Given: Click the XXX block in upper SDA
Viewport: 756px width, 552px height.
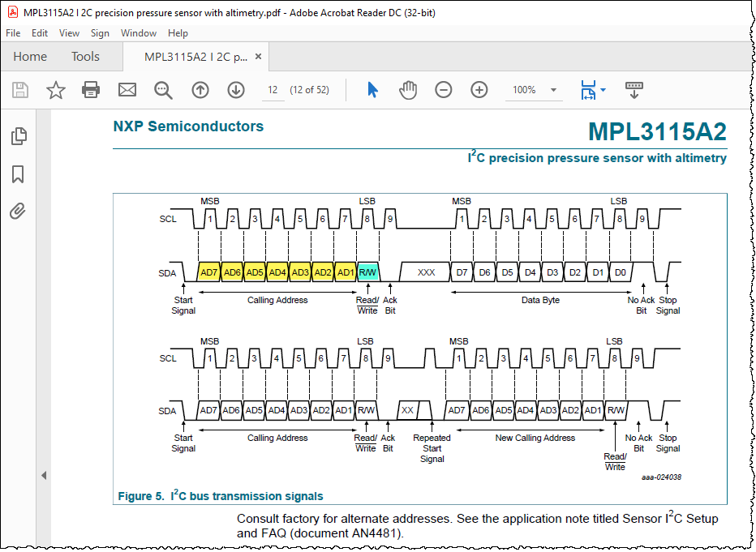Looking at the screenshot, I should [x=426, y=272].
